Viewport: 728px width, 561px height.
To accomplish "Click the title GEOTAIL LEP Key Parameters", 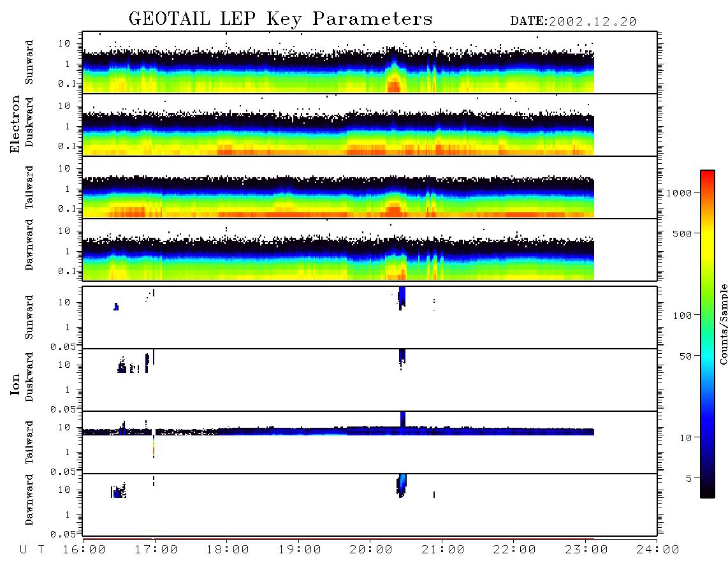I will pyautogui.click(x=280, y=19).
